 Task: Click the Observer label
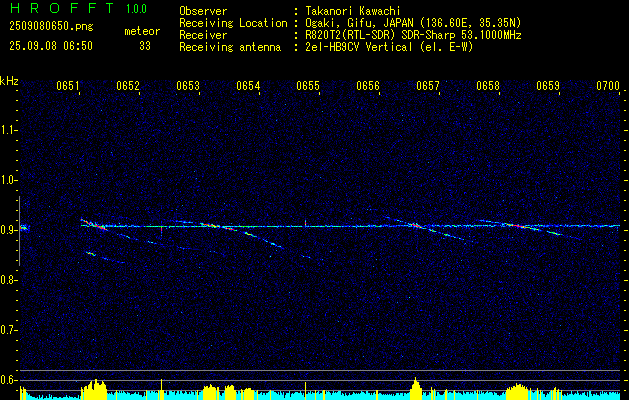203,11
